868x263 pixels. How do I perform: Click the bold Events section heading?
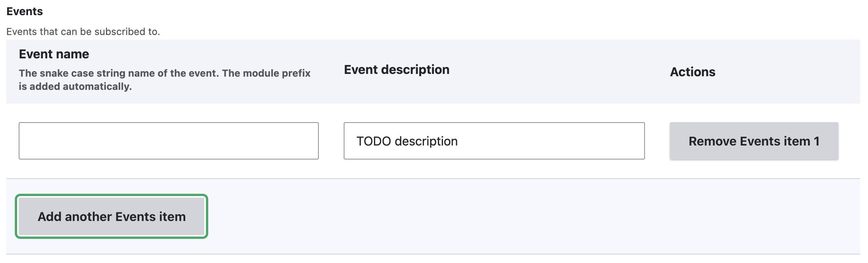(x=25, y=11)
